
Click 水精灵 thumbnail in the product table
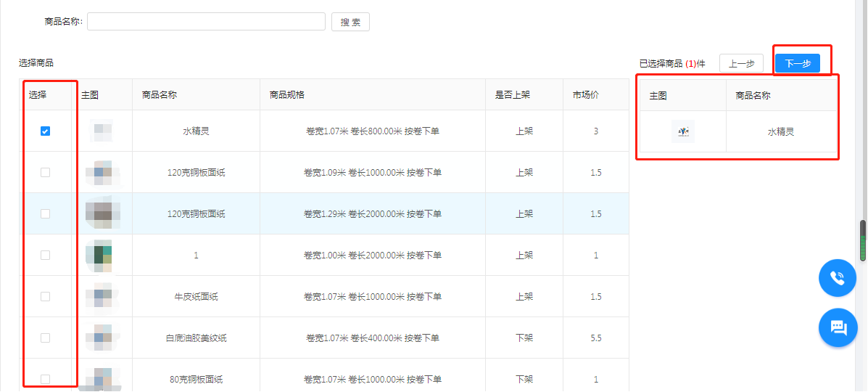tap(102, 131)
